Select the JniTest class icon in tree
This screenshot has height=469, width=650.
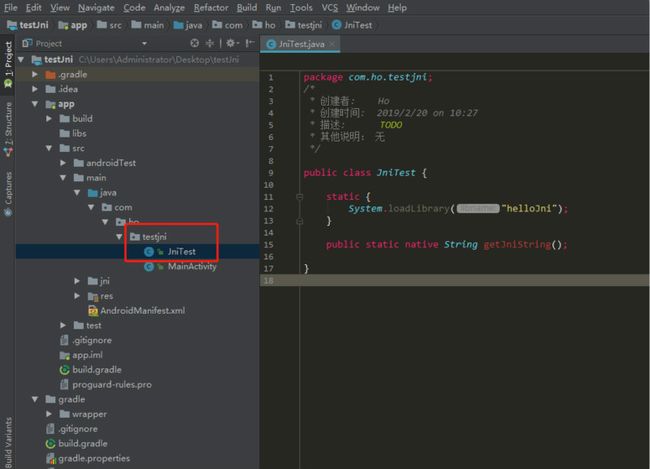(149, 252)
